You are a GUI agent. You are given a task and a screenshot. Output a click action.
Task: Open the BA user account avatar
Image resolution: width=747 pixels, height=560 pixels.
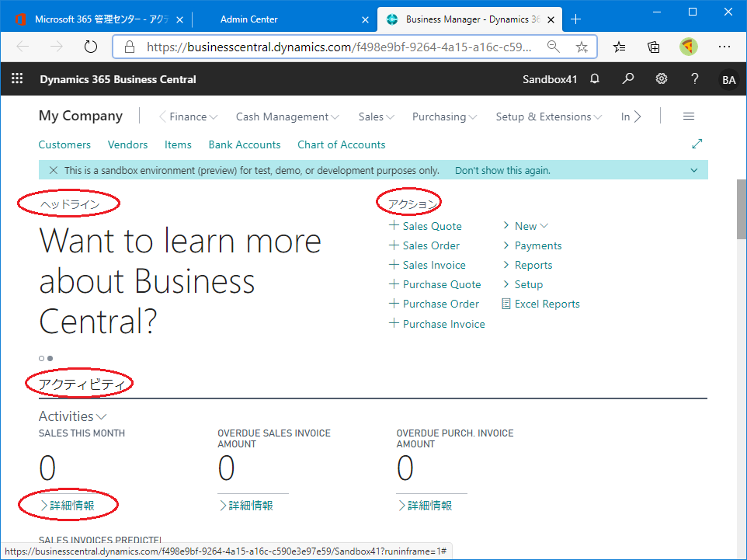click(x=728, y=79)
